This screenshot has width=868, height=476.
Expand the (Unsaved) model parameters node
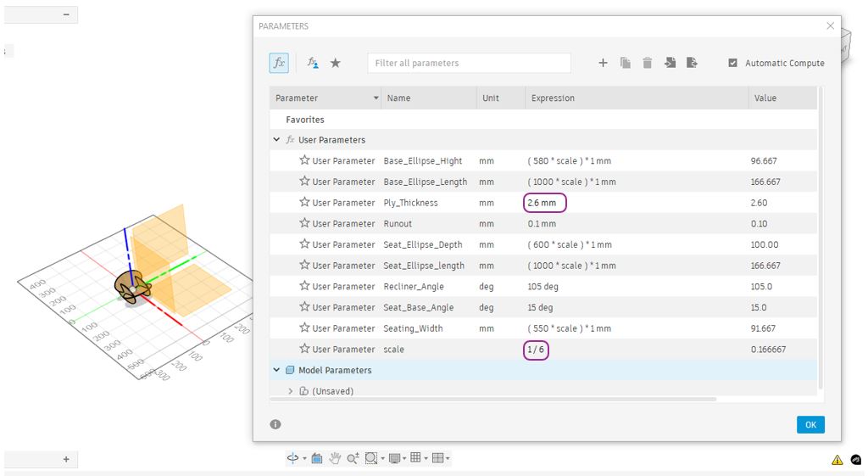pyautogui.click(x=291, y=391)
